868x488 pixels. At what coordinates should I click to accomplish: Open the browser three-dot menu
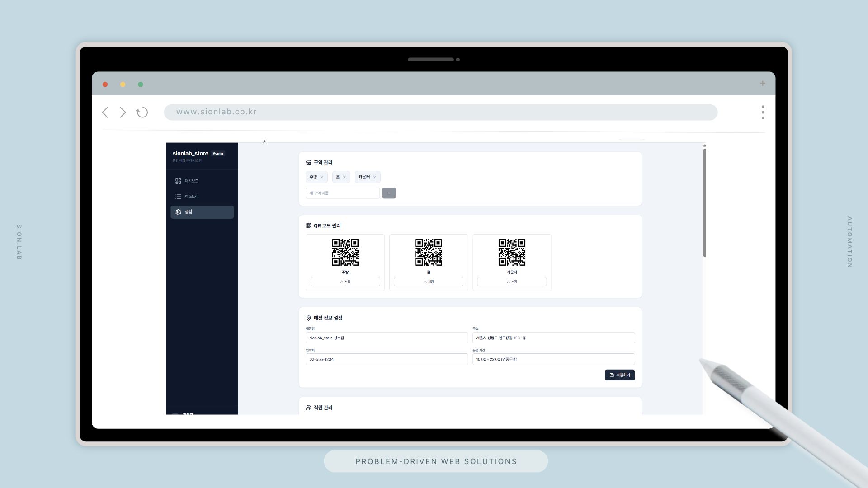click(763, 113)
